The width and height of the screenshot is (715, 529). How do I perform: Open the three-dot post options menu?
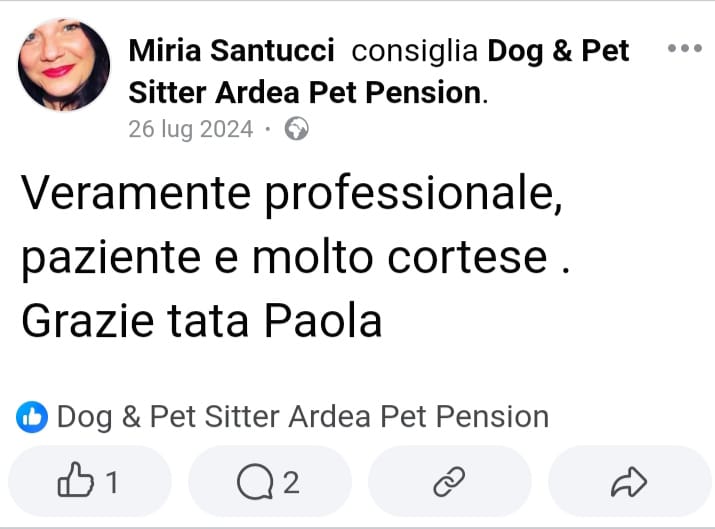click(684, 48)
